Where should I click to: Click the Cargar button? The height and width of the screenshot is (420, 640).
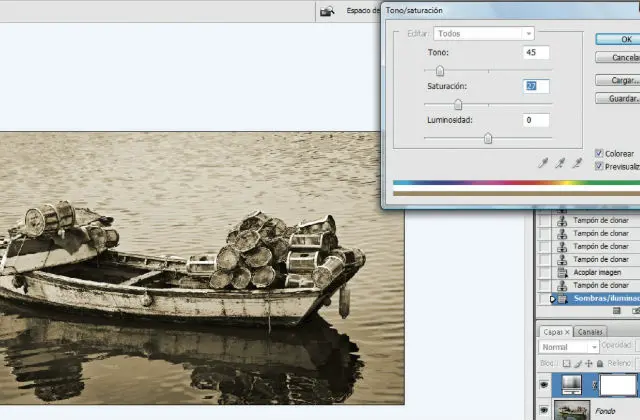pyautogui.click(x=617, y=80)
